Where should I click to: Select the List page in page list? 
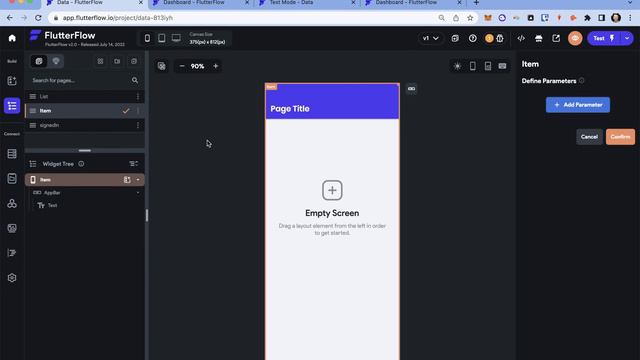click(84, 96)
